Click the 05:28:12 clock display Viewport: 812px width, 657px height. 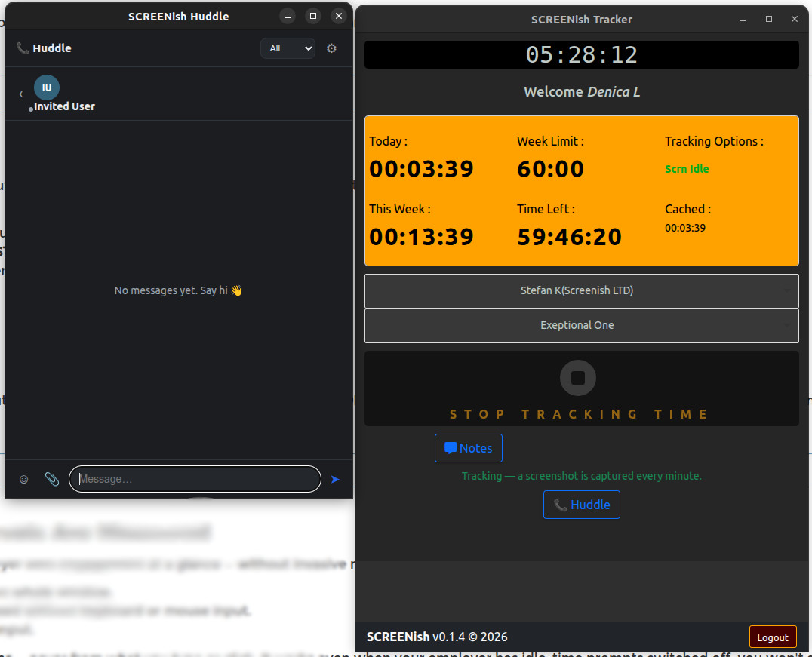[582, 55]
